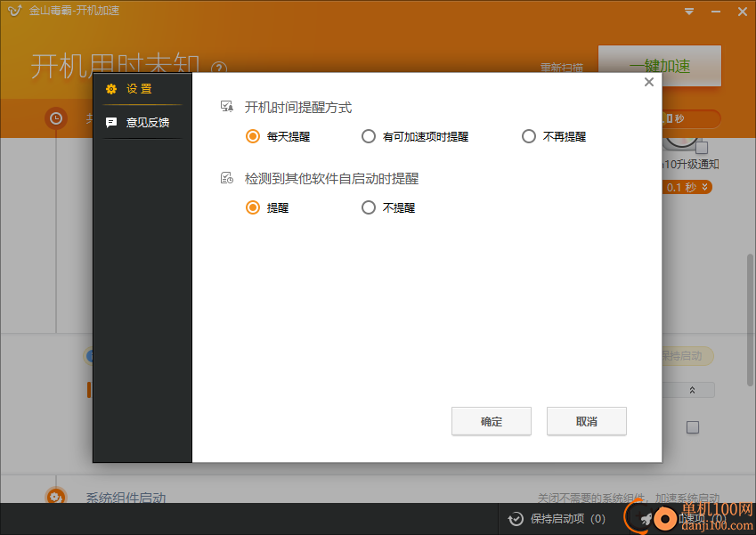Click the 金山毒霸 logo icon in title bar
This screenshot has width=756, height=535.
point(15,11)
